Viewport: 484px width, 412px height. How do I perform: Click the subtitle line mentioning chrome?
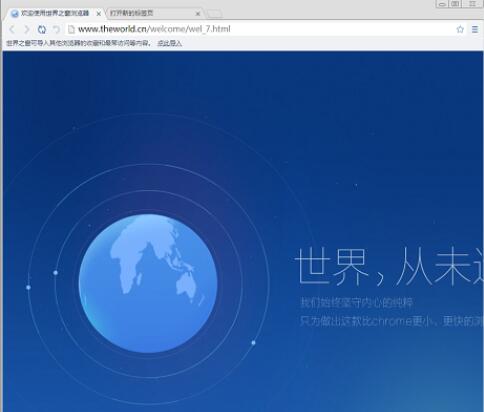click(x=392, y=321)
